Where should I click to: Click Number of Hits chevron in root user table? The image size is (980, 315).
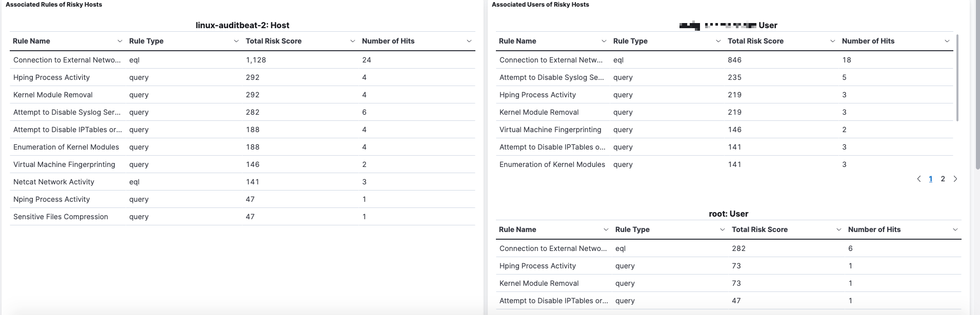click(955, 229)
